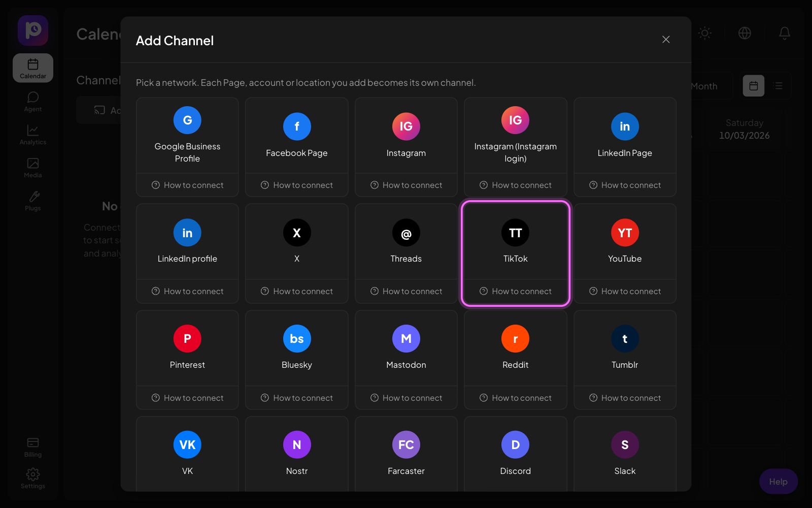The width and height of the screenshot is (812, 508).
Task: Open How to connect for Tumblr
Action: pos(625,398)
